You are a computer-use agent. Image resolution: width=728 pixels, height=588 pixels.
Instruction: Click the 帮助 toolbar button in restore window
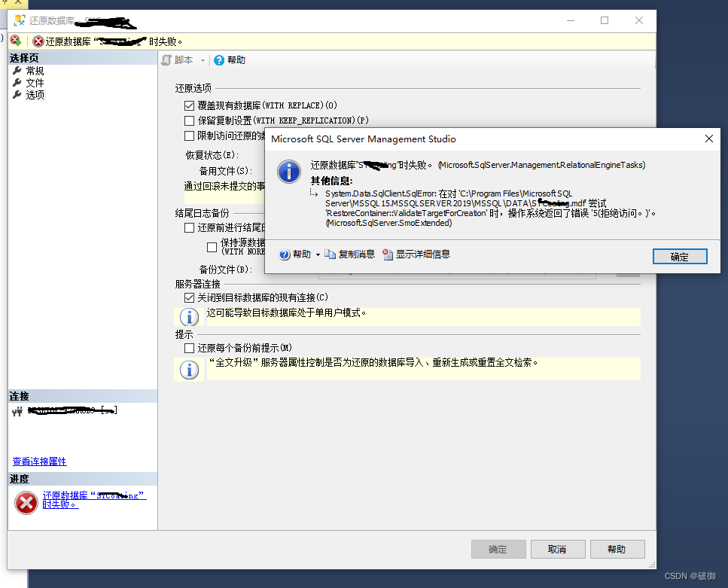(x=230, y=60)
